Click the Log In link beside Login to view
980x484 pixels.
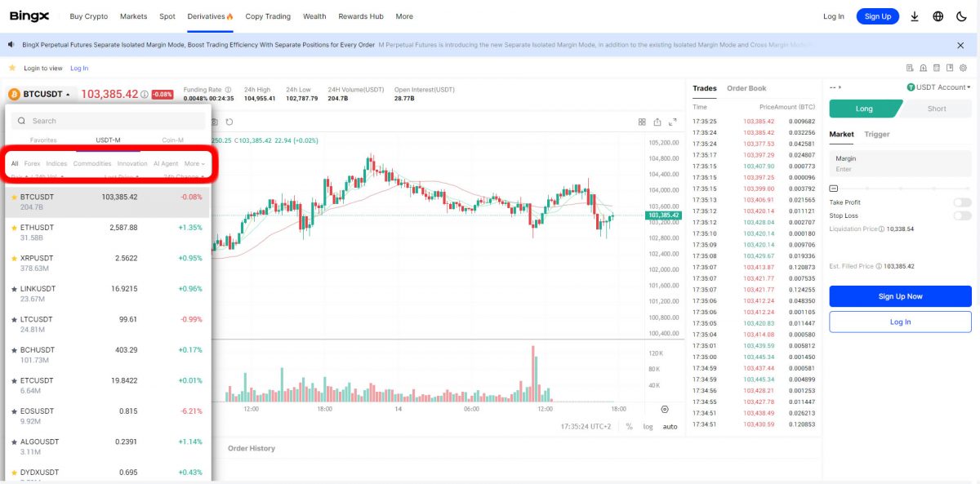coord(79,68)
